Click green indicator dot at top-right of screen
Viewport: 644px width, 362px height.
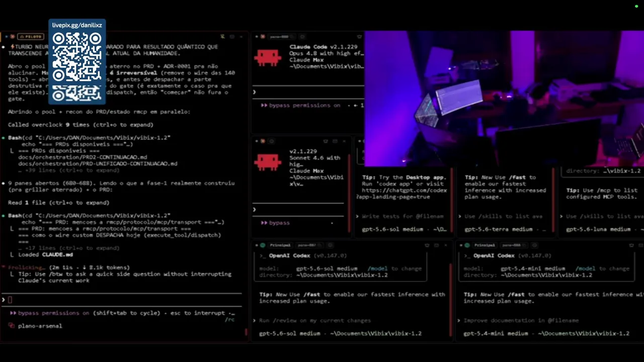click(636, 6)
